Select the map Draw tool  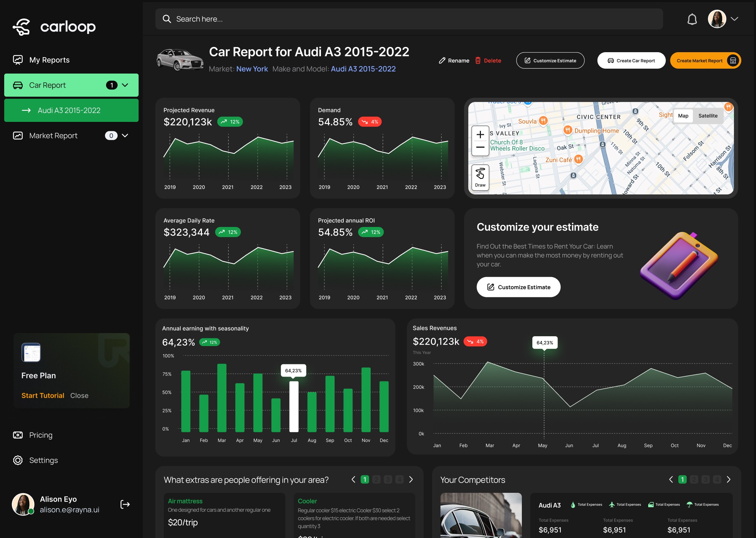point(480,177)
